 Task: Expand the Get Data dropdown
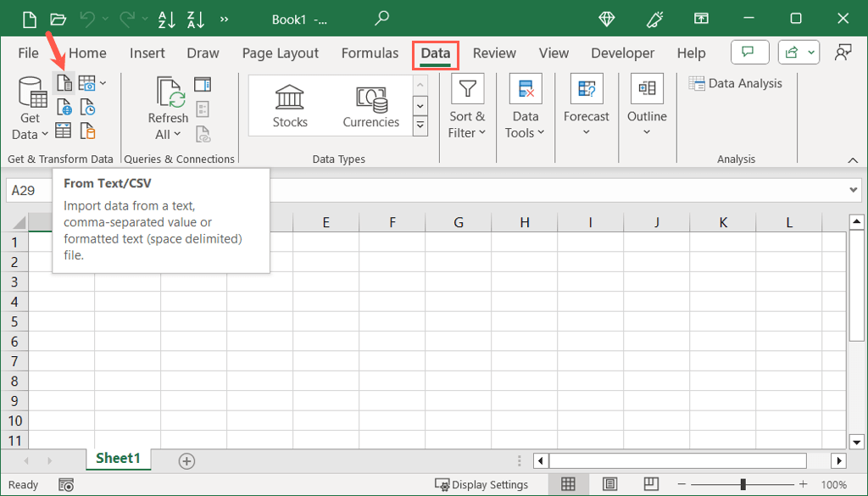tap(31, 126)
